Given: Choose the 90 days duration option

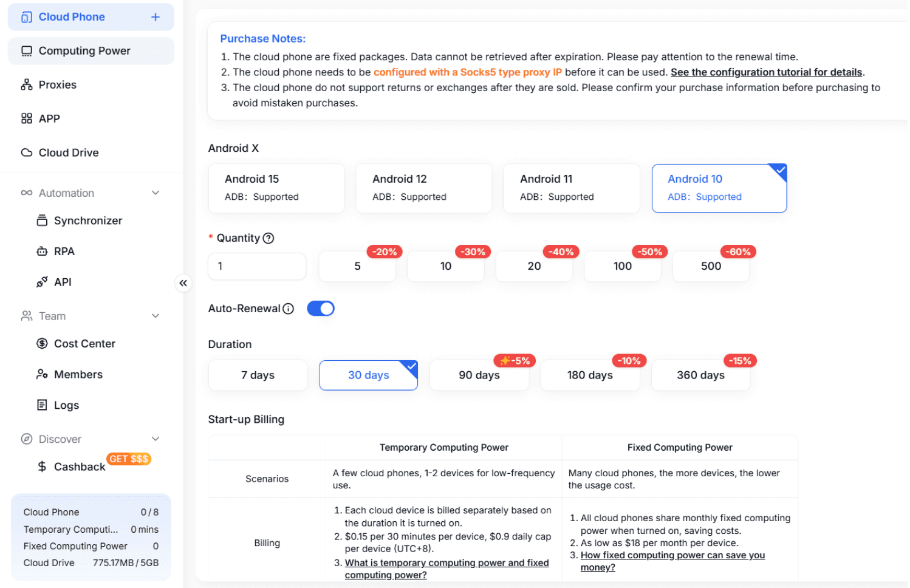Looking at the screenshot, I should pyautogui.click(x=479, y=375).
